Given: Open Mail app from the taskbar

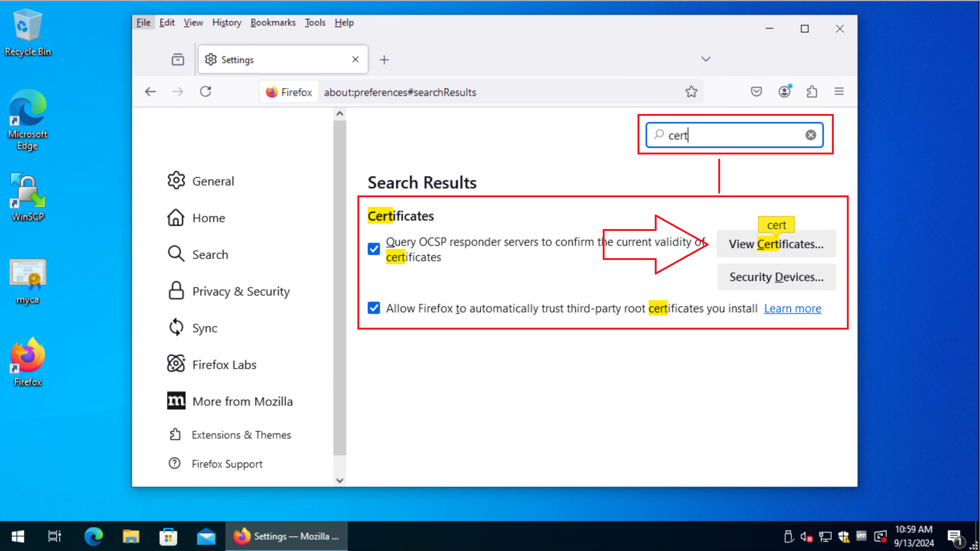Looking at the screenshot, I should coord(206,536).
